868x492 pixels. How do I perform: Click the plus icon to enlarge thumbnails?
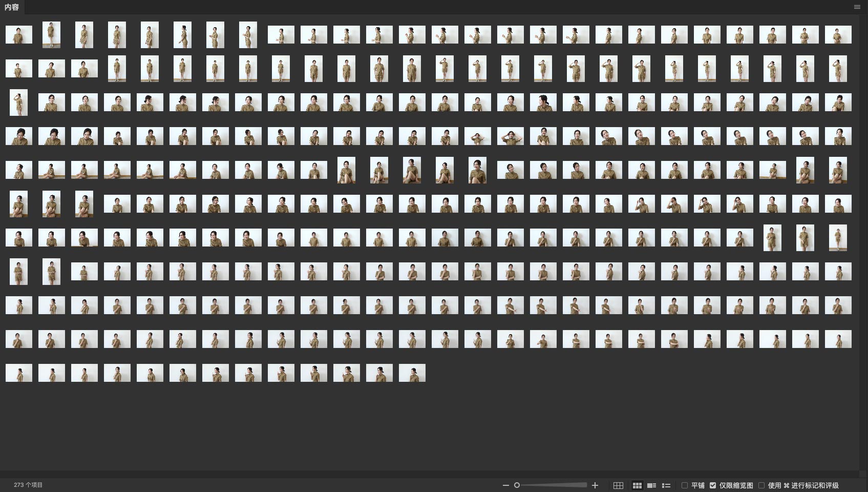[x=595, y=485]
